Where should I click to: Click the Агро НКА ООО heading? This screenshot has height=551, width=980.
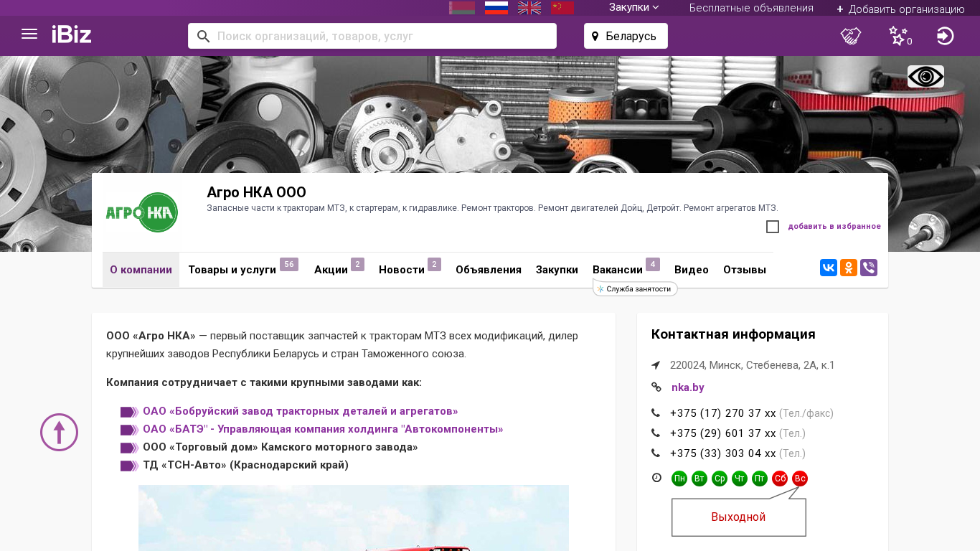256,192
